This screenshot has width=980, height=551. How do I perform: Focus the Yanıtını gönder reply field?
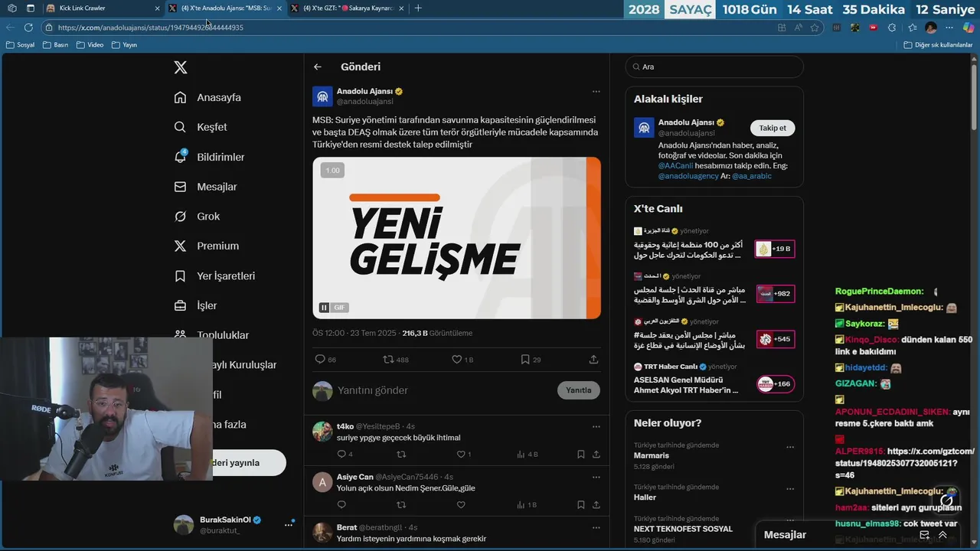[444, 390]
